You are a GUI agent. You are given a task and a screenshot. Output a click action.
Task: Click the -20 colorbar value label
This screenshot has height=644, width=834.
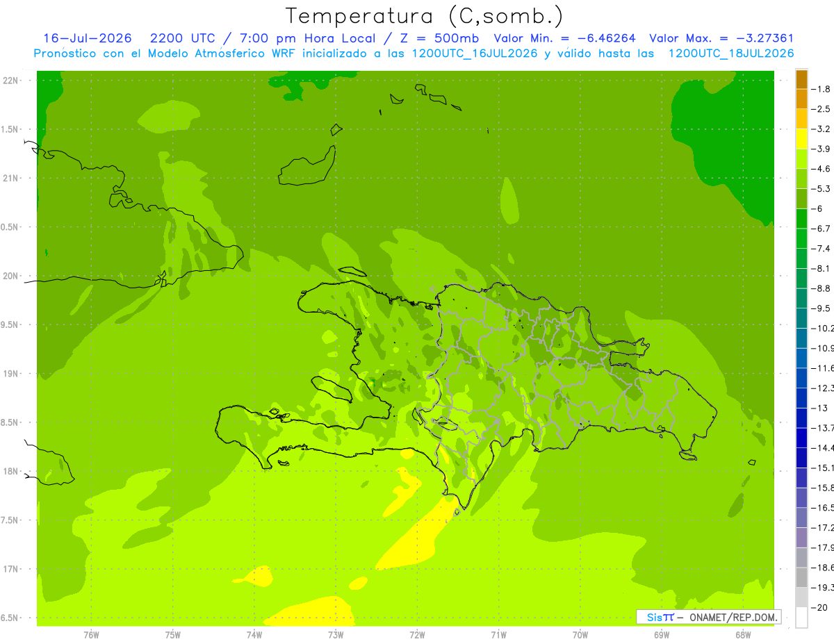(821, 607)
